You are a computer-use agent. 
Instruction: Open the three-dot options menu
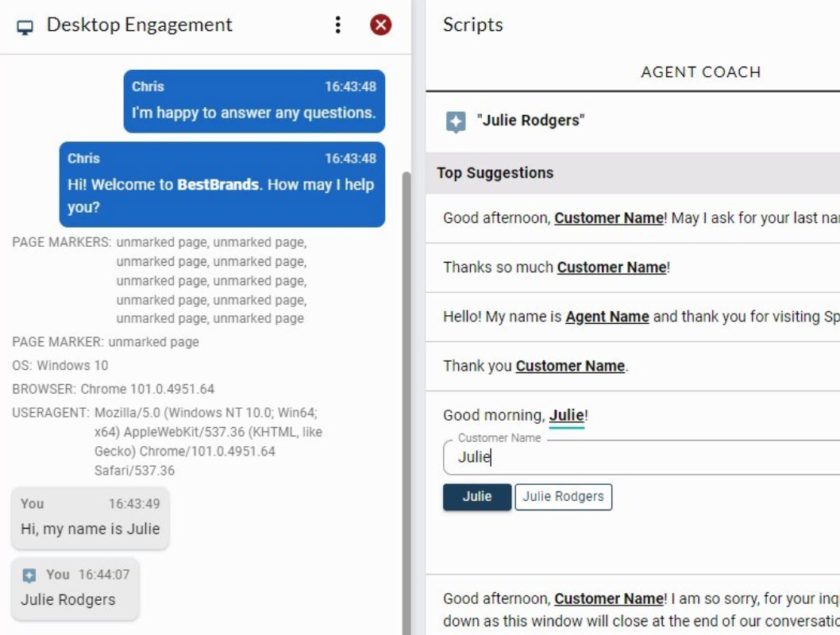pos(338,25)
